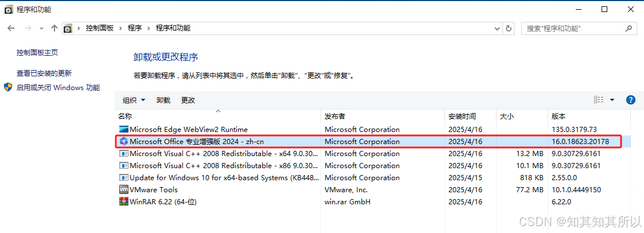Click the 13.2 MB size cell
644x233 pixels.
pos(530,154)
